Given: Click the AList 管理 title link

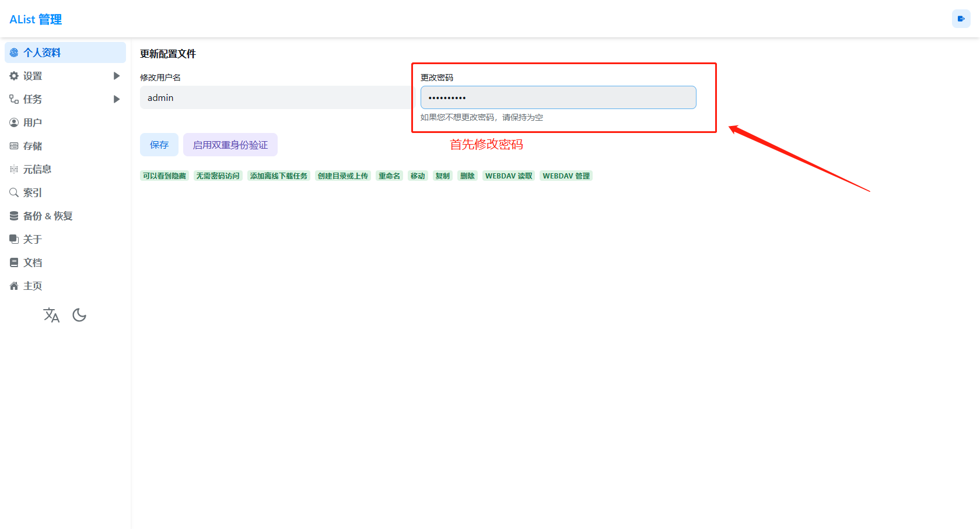Looking at the screenshot, I should tap(36, 19).
